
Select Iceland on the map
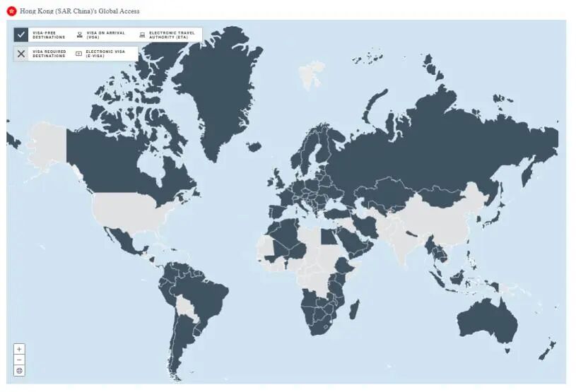click(x=254, y=146)
